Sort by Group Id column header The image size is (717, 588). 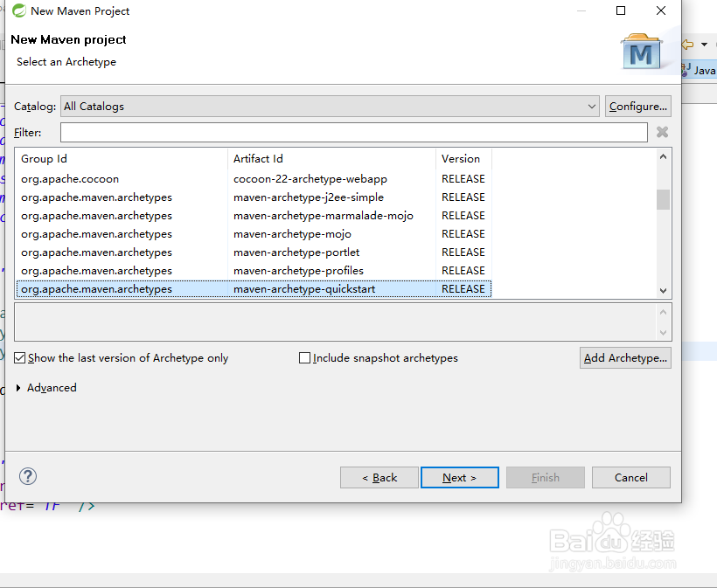[x=122, y=158]
